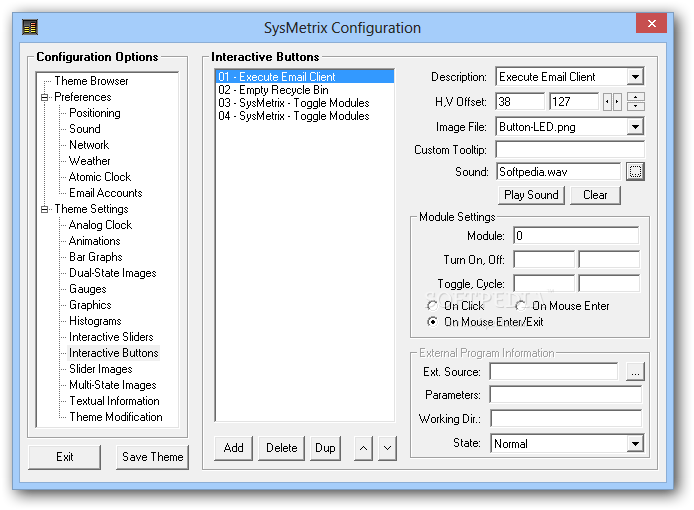Move selected button up in list
Screen dimensions: 694x510
pos(363,448)
